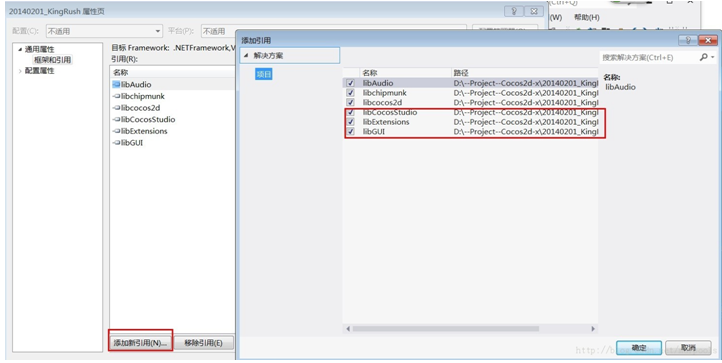This screenshot has height=363, width=722.
Task: Select 项目 under 解决方案
Action: (264, 74)
